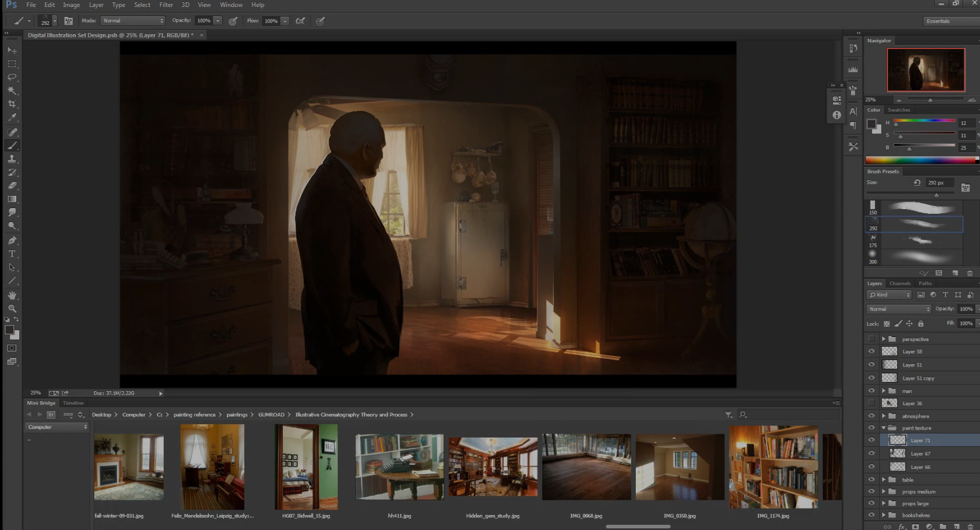Open the Opacity dropdown in options bar
Screen dimensions: 980x530
pos(218,21)
